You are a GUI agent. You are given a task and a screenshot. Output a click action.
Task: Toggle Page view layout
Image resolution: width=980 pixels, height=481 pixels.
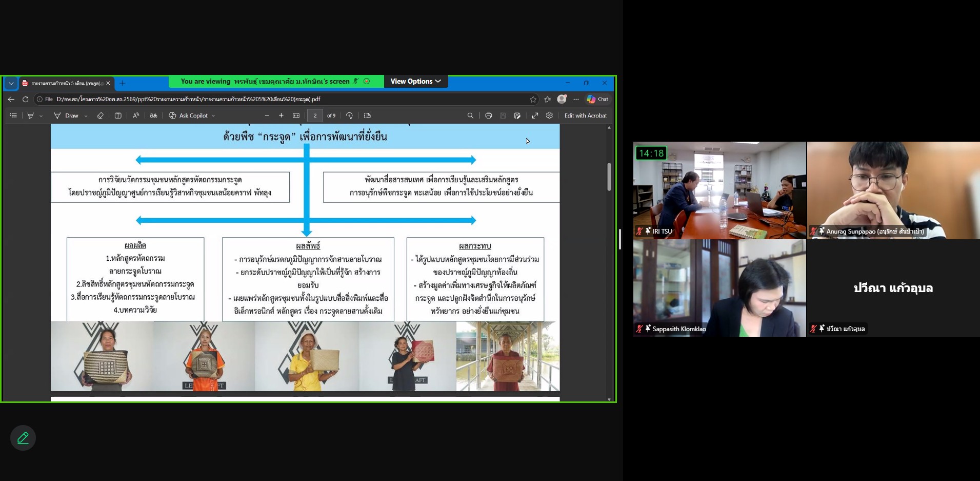coord(367,116)
